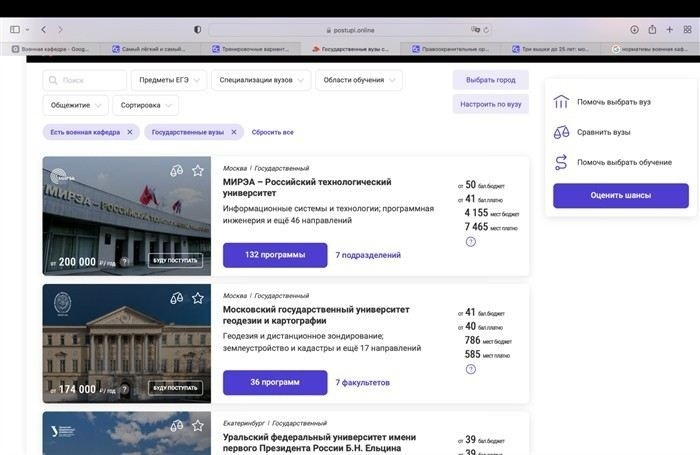Toggle Safari sidebar icon
Viewport: 700px width, 455px height.
click(15, 29)
